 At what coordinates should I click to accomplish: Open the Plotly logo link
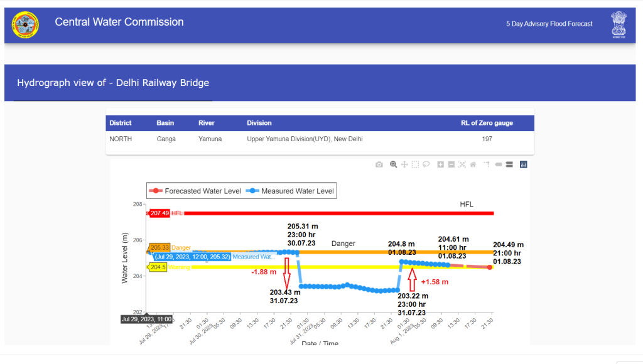click(524, 164)
